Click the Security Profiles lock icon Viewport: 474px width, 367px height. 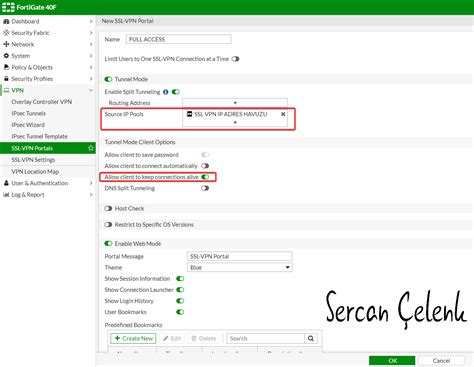pyautogui.click(x=6, y=79)
